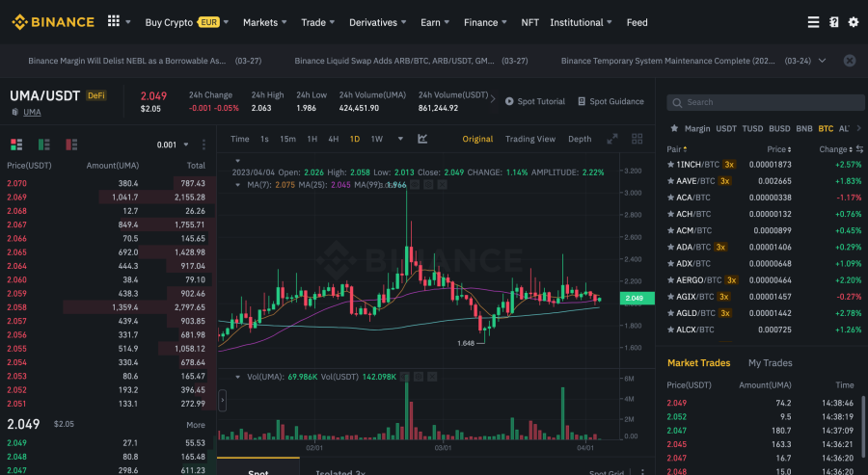This screenshot has height=475, width=868.
Task: Favorite the ALCX/BTC pair star
Action: [671, 330]
